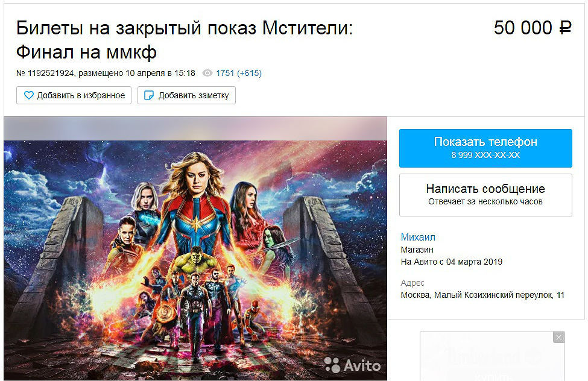Screen dimensions: 588x381
Task: Click the eye views counter icon
Action: point(207,73)
